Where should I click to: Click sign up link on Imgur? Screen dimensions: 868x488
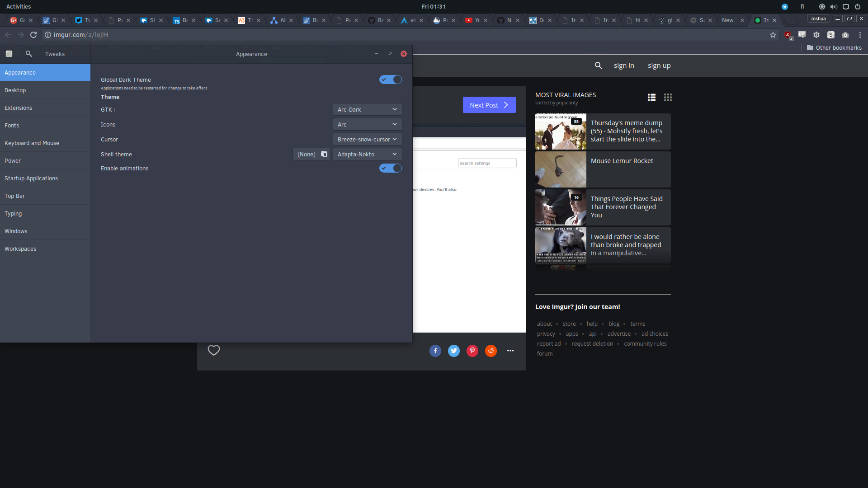pos(659,66)
